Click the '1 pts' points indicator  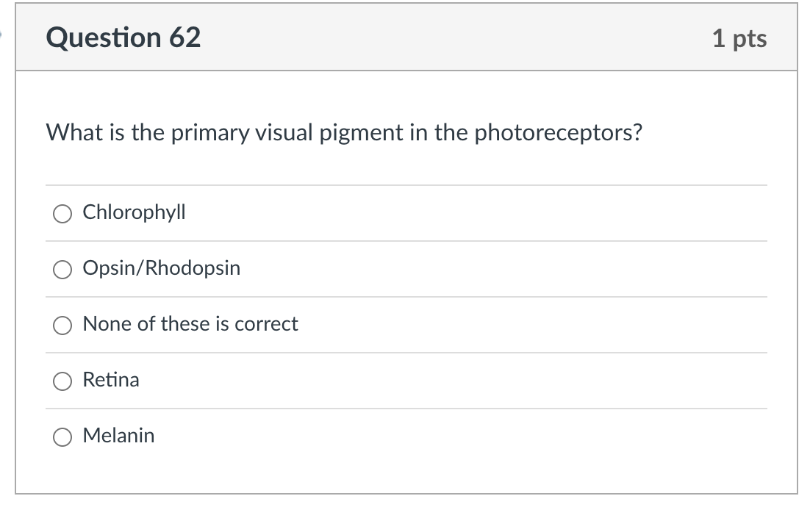coord(739,38)
